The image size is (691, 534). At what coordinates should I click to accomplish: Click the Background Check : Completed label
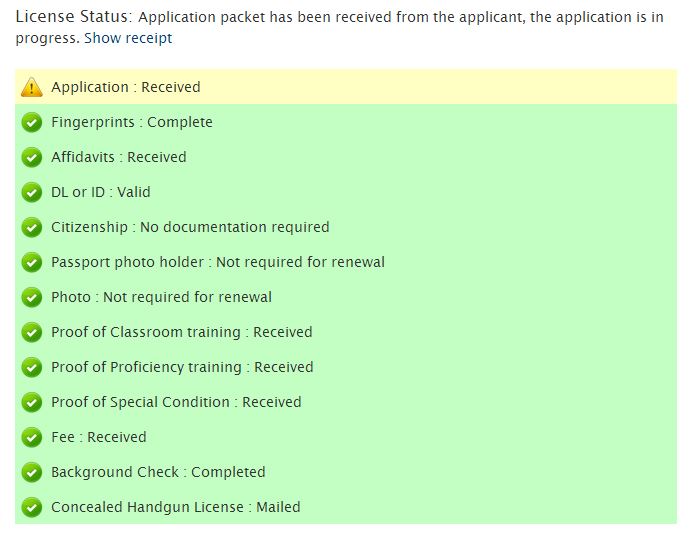pos(158,472)
